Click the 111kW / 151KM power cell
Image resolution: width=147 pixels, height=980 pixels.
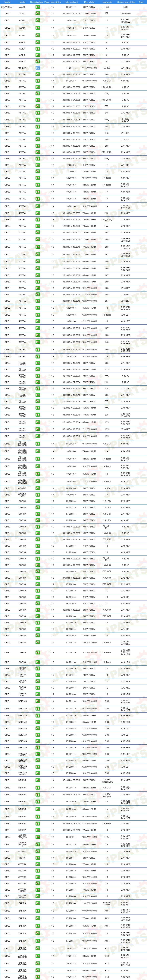pyautogui.click(x=90, y=68)
